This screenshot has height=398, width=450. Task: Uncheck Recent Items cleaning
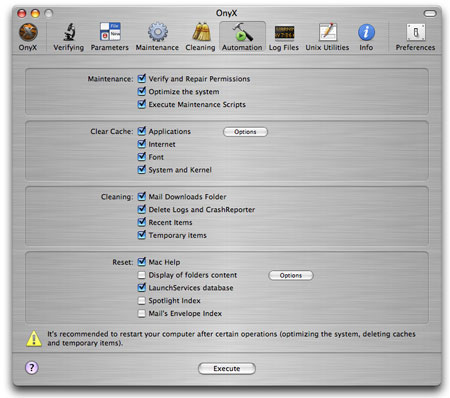(x=142, y=222)
